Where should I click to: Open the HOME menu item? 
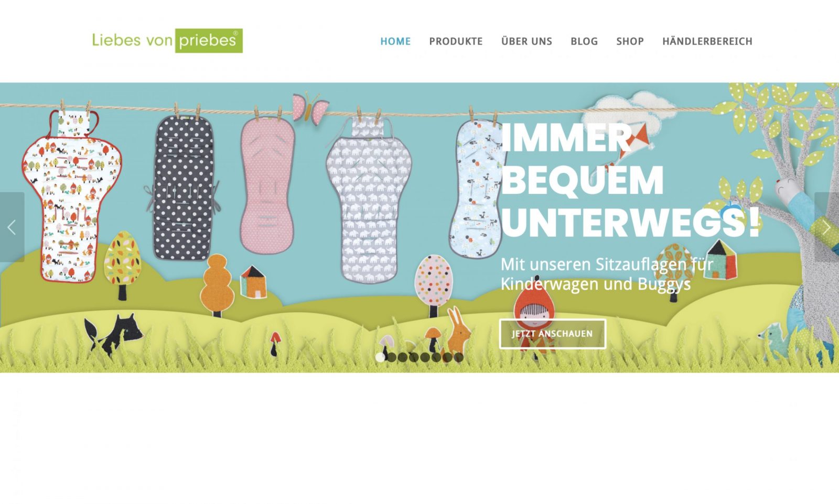click(x=395, y=41)
